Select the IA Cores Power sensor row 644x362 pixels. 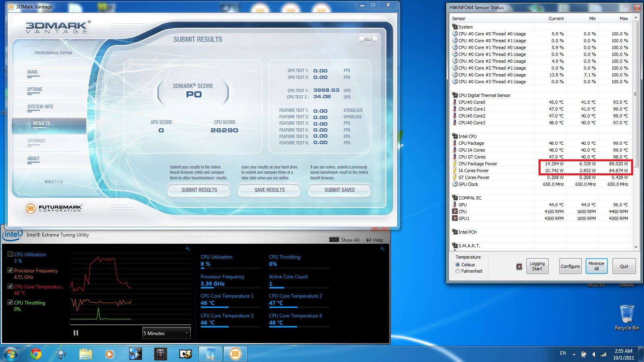coord(541,171)
